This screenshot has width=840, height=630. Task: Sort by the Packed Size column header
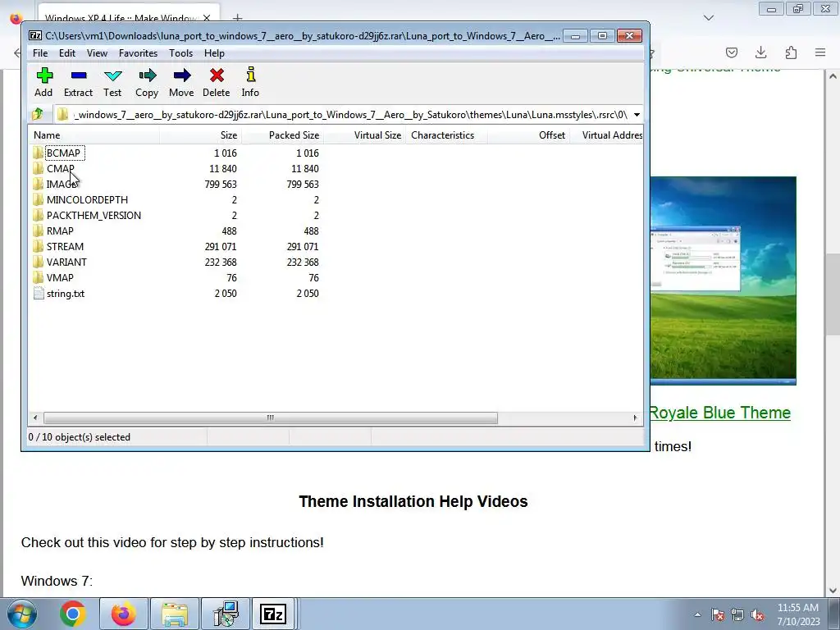[282, 135]
